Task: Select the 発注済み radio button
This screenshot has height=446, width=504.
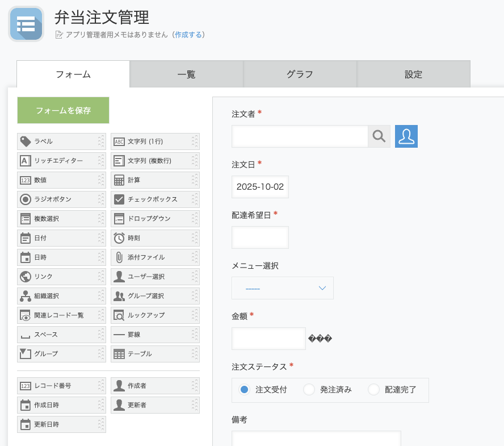Action: pyautogui.click(x=309, y=390)
